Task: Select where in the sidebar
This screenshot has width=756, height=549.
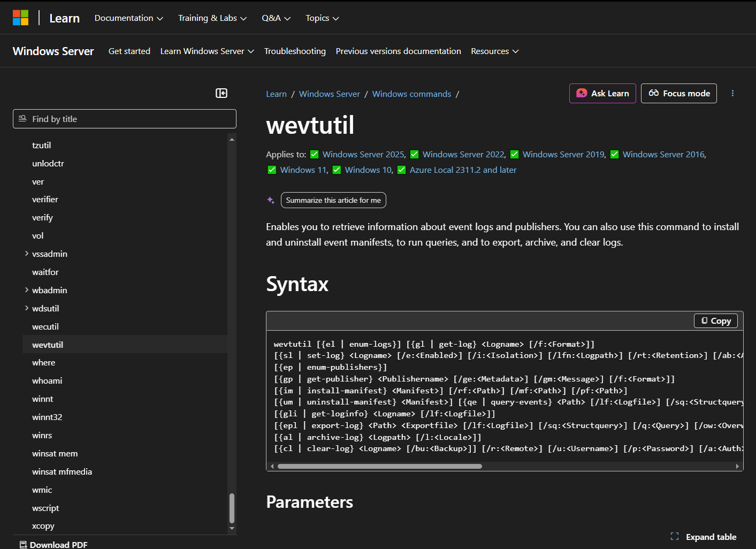Action: pos(44,362)
